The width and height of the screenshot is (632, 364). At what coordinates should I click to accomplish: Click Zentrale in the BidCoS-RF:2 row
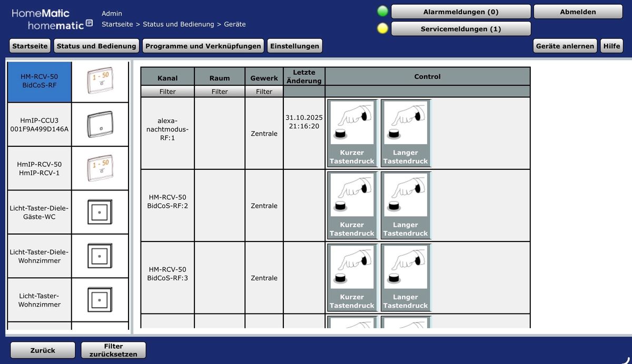(x=264, y=206)
